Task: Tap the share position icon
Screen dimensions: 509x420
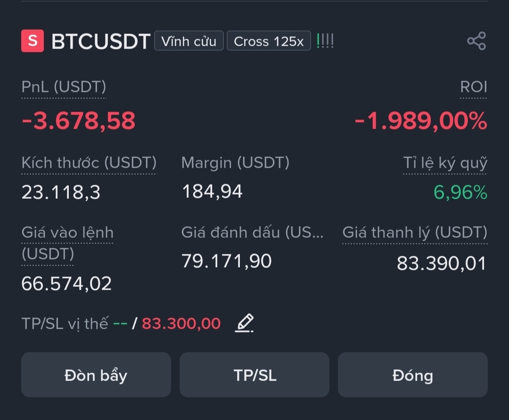Action: point(476,41)
